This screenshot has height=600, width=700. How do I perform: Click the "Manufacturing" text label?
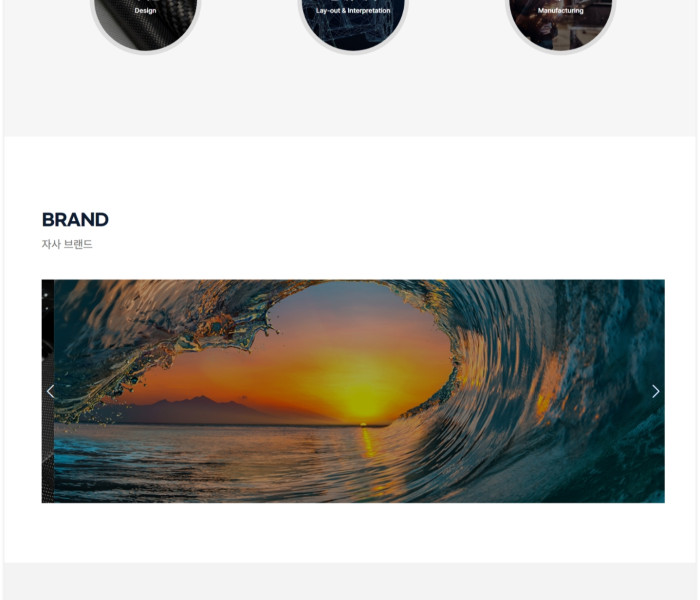tap(561, 10)
